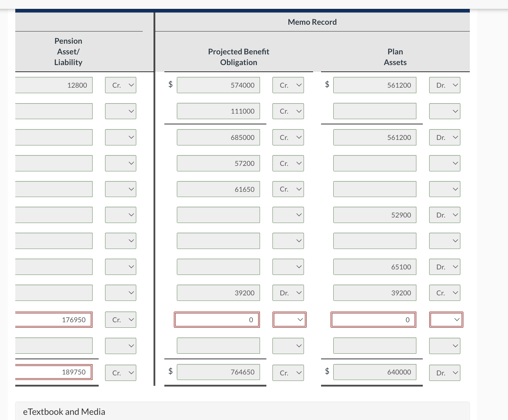Open the Cr. dropdown beside 764650
The height and width of the screenshot is (420, 508).
coord(288,373)
